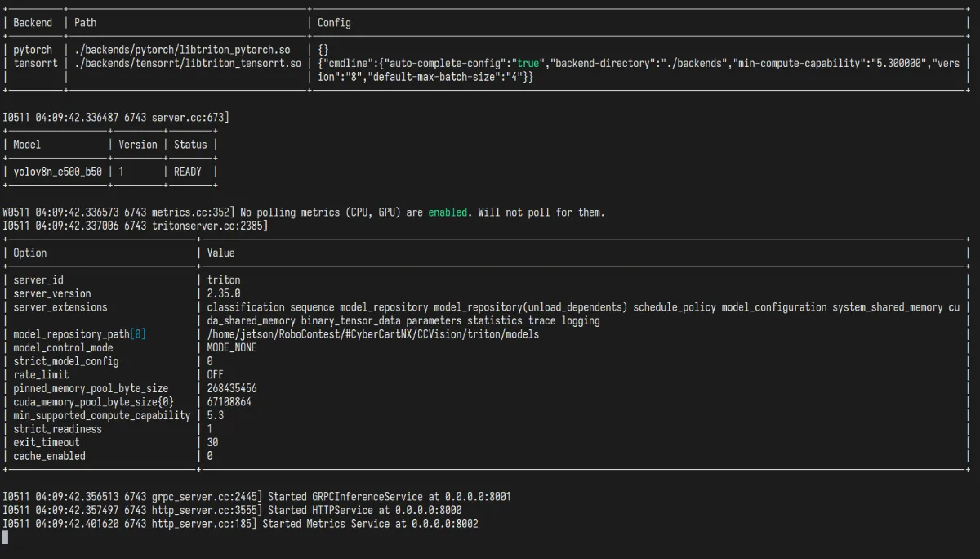Select the model Version value 1
The width and height of the screenshot is (980, 559).
pyautogui.click(x=119, y=171)
